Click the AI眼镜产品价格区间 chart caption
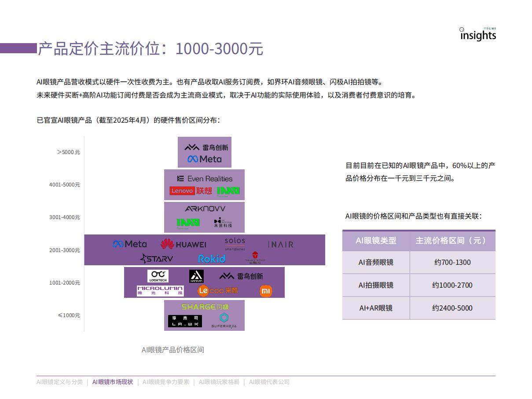This screenshot has width=532, height=399. coord(173,350)
